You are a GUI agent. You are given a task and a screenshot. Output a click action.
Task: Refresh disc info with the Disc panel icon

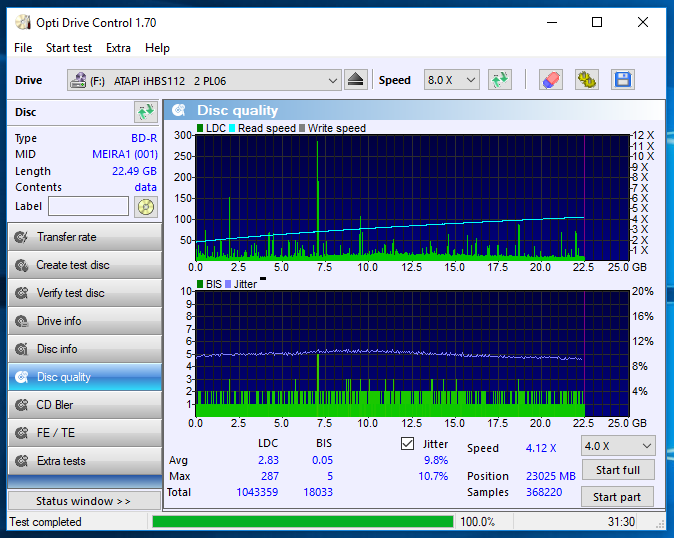pyautogui.click(x=146, y=112)
